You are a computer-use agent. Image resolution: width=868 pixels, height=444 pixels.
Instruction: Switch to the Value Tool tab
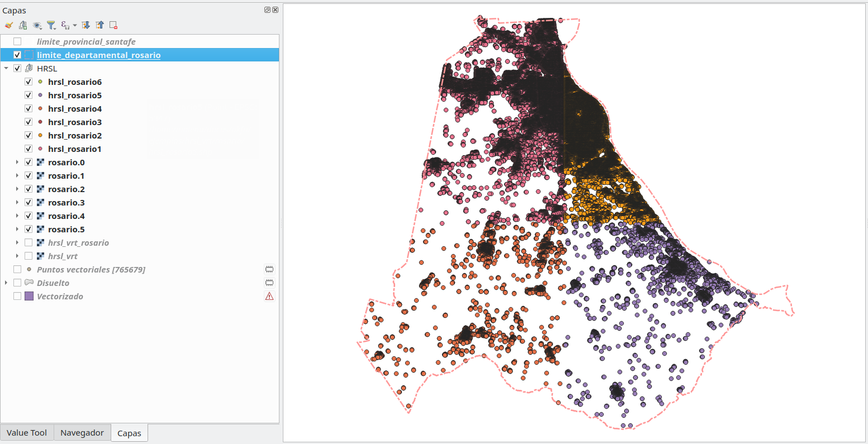point(27,433)
